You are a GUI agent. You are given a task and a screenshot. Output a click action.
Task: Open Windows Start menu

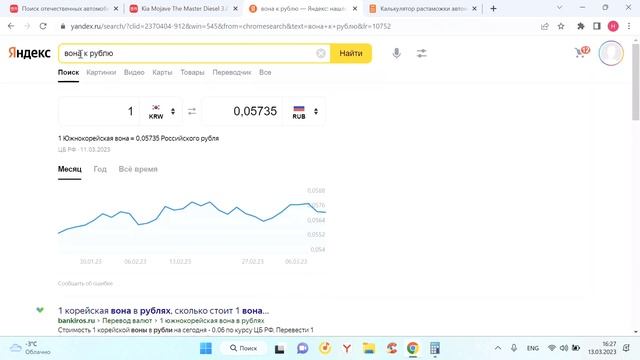pos(206,348)
